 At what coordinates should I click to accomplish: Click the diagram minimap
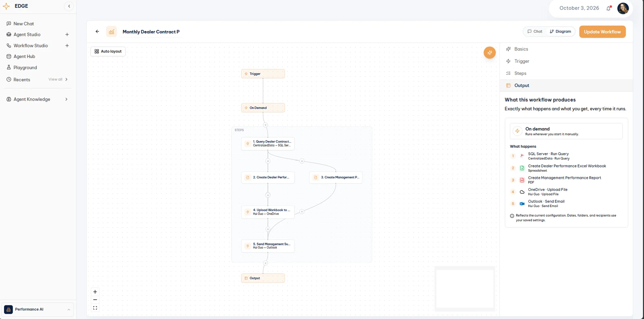465,289
